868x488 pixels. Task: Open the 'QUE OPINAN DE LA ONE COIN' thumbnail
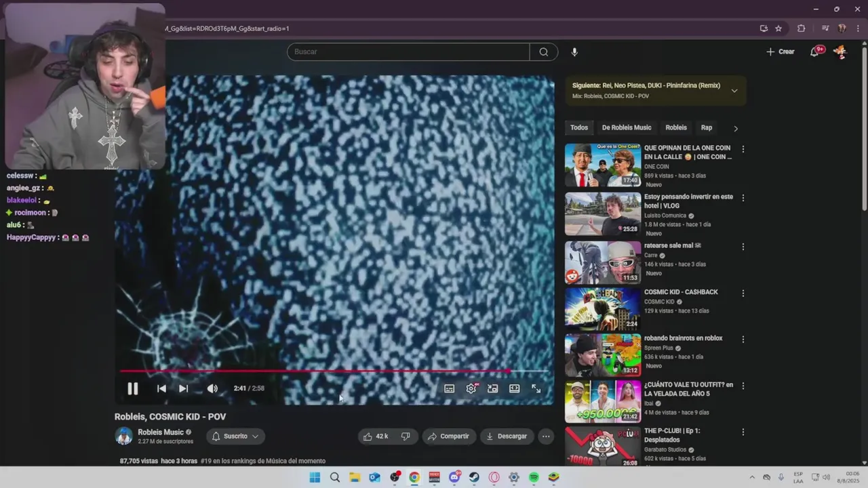click(x=603, y=165)
